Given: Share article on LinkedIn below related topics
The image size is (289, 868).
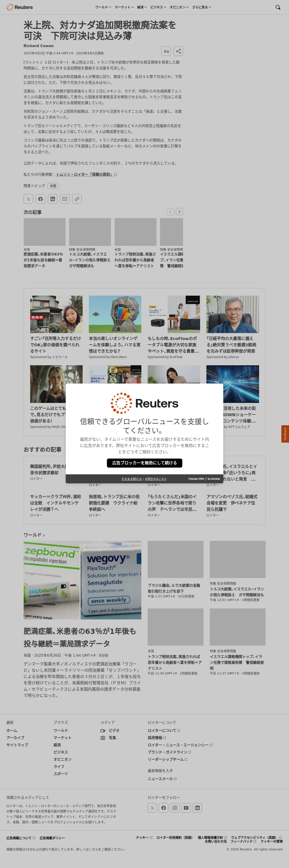Looking at the screenshot, I should (52, 199).
